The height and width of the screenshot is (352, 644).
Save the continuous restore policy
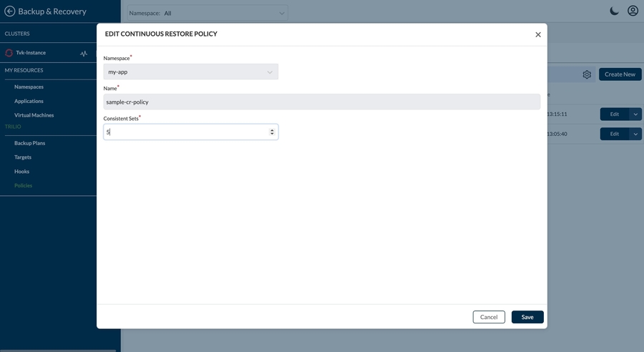click(527, 317)
